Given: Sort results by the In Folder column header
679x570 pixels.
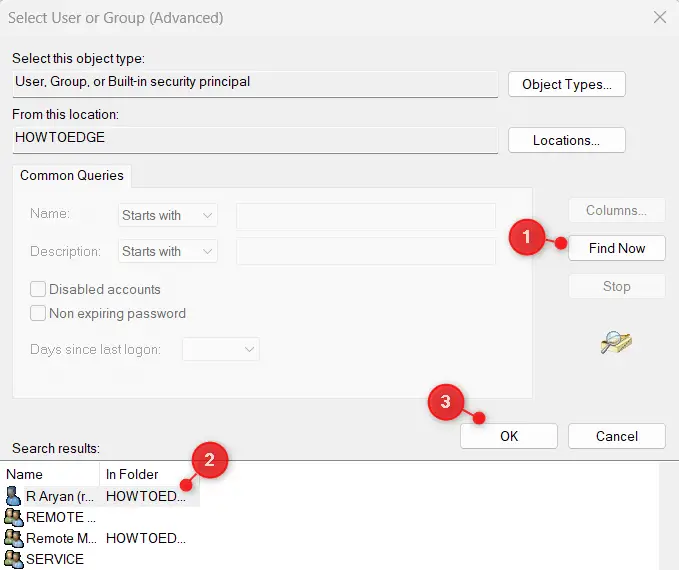Looking at the screenshot, I should (149, 474).
